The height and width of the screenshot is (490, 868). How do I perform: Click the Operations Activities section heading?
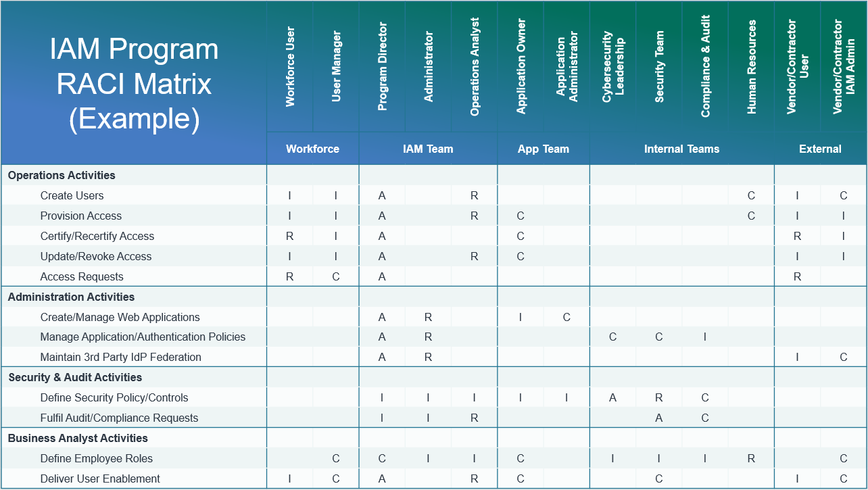62,175
